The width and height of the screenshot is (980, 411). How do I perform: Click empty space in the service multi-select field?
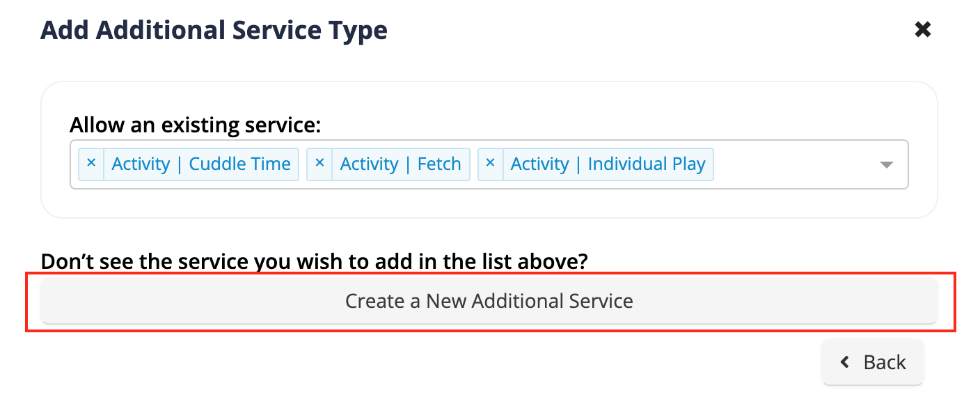pyautogui.click(x=793, y=164)
